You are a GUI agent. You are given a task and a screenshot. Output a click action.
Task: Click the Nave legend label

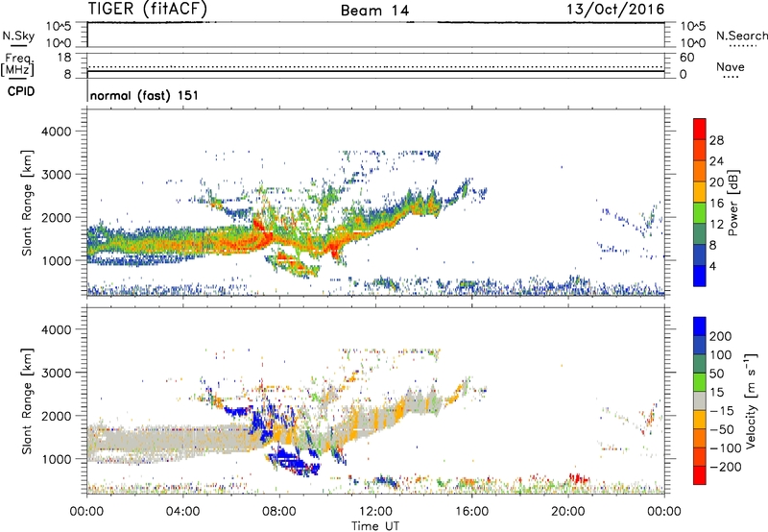pos(731,66)
